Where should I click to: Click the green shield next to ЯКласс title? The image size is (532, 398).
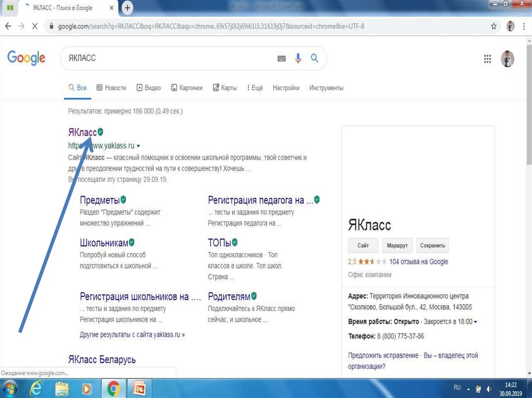pyautogui.click(x=100, y=131)
